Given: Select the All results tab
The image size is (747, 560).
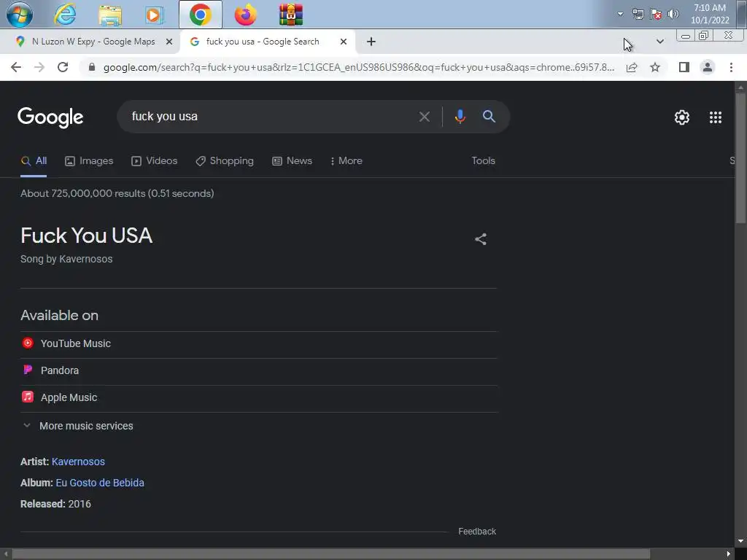Looking at the screenshot, I should (34, 161).
